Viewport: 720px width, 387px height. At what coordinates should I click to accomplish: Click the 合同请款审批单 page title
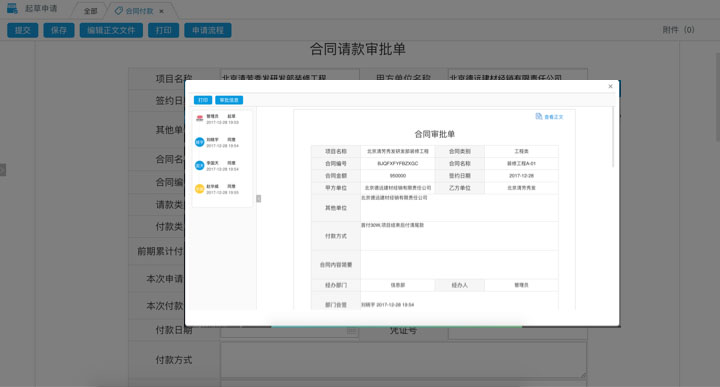(358, 49)
